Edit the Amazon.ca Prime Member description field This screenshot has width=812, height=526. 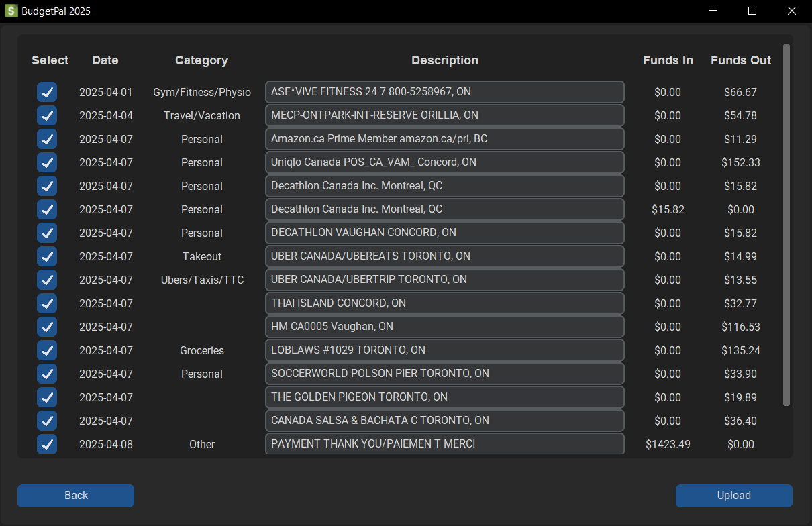(x=444, y=139)
